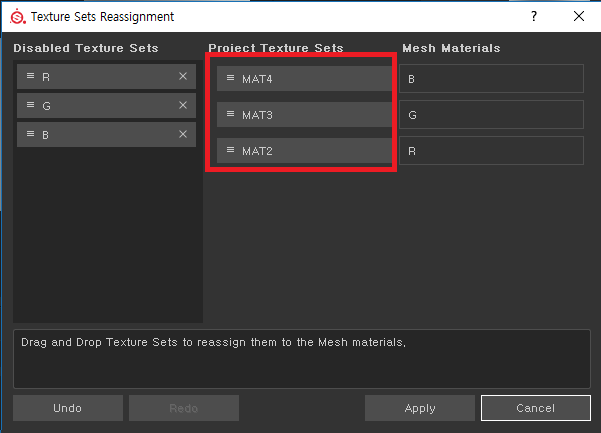Viewport: 601px width, 433px height.
Task: Select the MAT2 project texture set
Action: [x=304, y=151]
